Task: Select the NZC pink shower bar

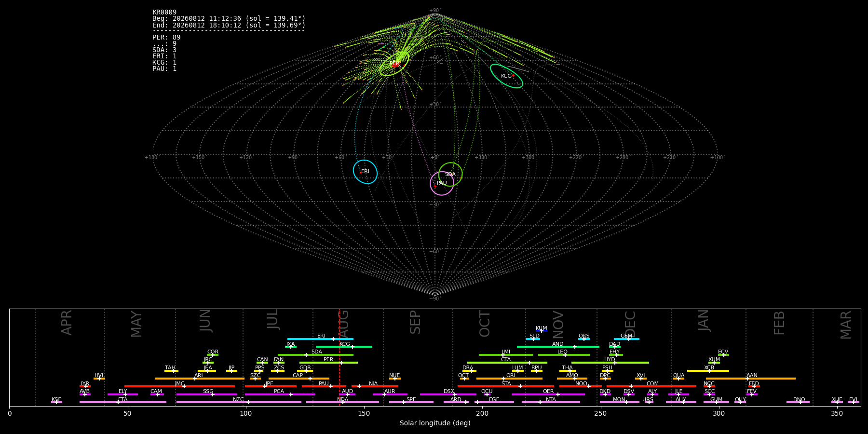Action: coord(239,402)
